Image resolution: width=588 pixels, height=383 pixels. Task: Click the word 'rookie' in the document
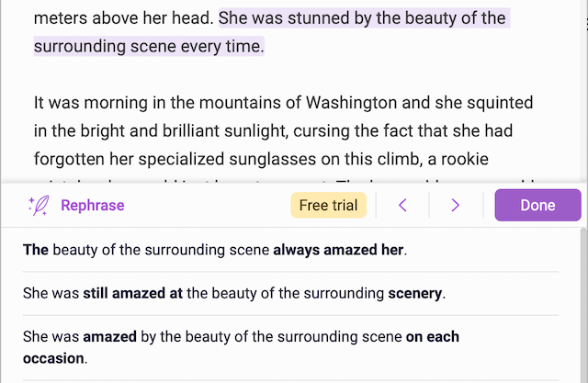tap(465, 159)
